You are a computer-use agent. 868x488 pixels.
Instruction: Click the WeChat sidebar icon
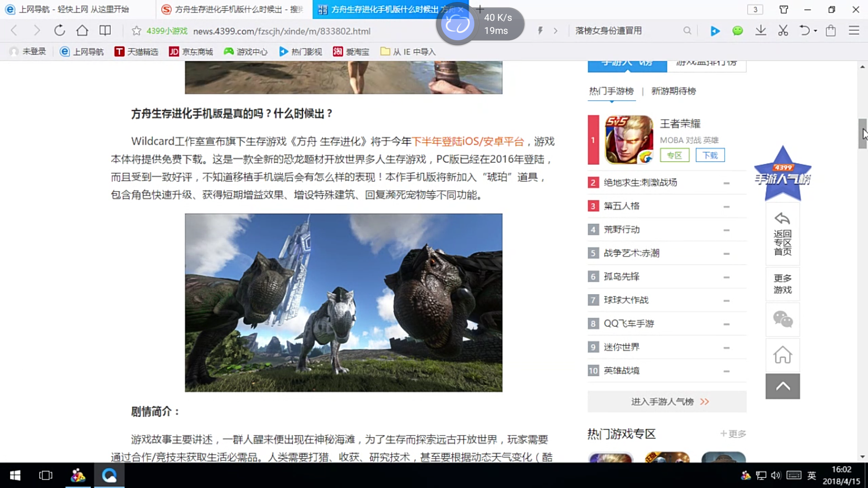click(x=783, y=320)
